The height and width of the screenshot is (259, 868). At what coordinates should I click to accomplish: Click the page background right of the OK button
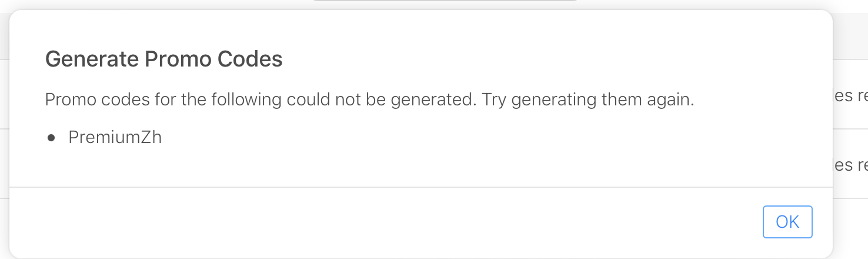tap(851, 223)
